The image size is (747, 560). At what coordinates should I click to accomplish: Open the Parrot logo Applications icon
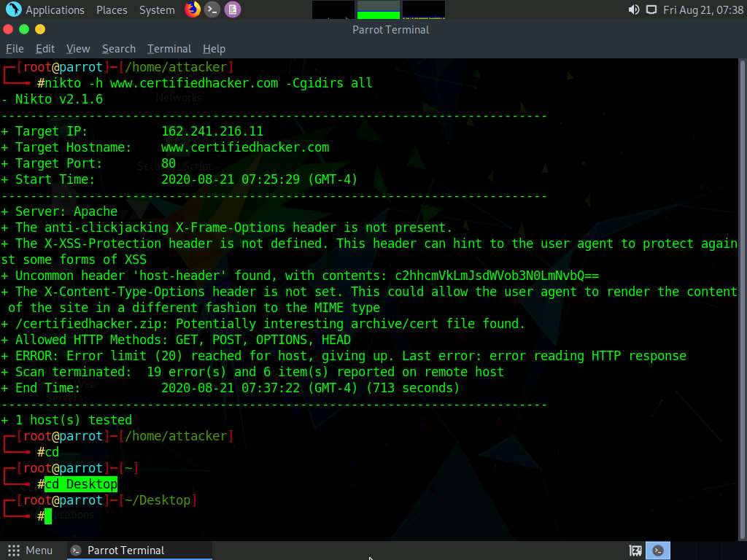pos(13,9)
